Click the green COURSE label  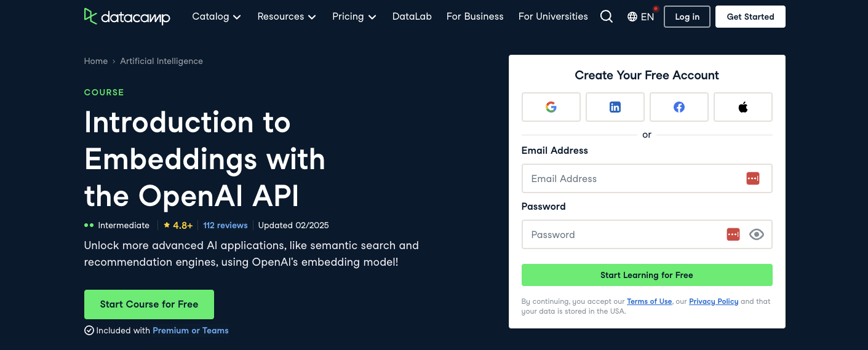pos(104,92)
